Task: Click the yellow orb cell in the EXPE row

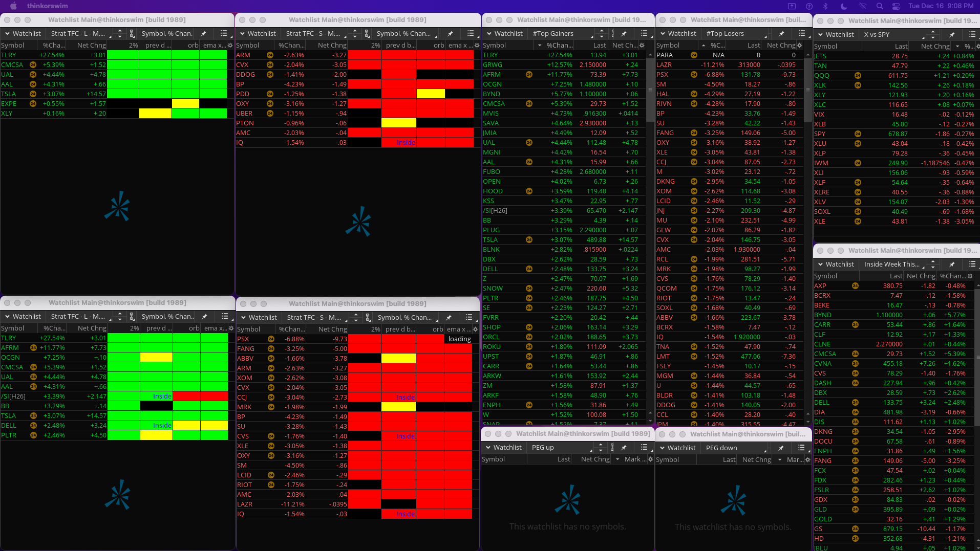Action: tap(185, 104)
